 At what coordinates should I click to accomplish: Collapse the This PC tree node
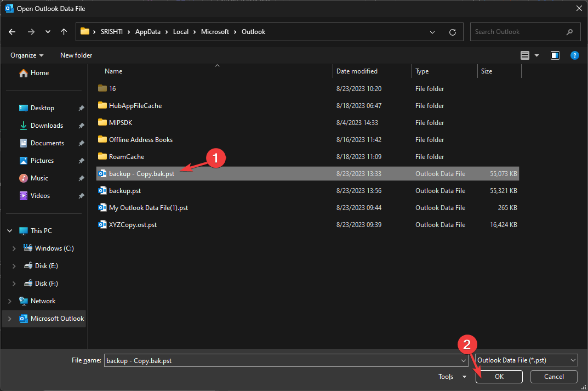point(10,231)
